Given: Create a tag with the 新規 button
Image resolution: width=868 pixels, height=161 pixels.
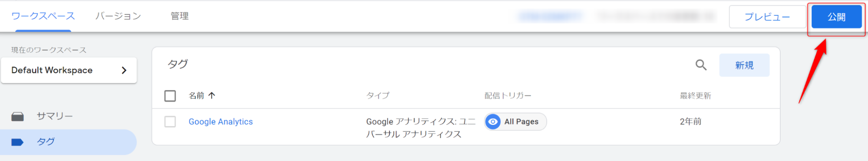Looking at the screenshot, I should [x=744, y=65].
